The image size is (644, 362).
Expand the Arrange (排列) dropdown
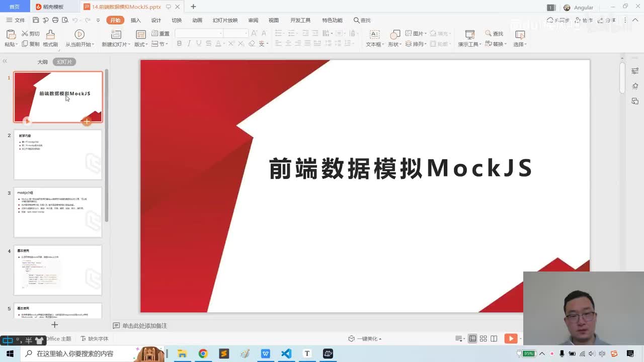tap(417, 44)
